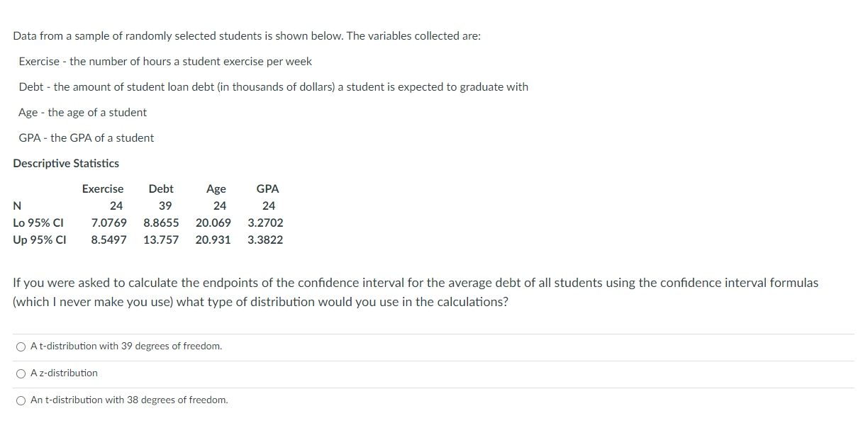
Task: Click the line defining the Debt variable
Action: point(272,86)
